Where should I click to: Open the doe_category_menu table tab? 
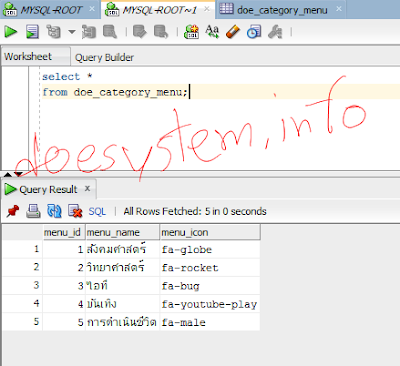tap(282, 10)
